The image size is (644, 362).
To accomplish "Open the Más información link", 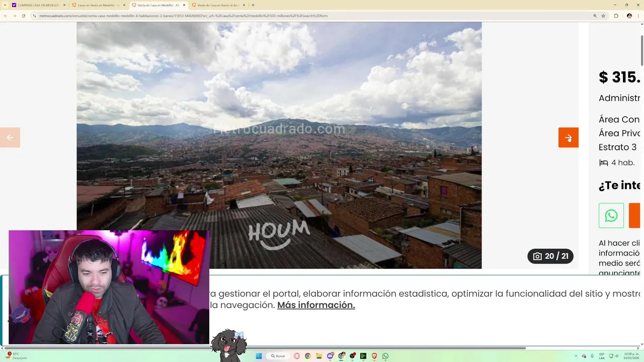I will (316, 305).
